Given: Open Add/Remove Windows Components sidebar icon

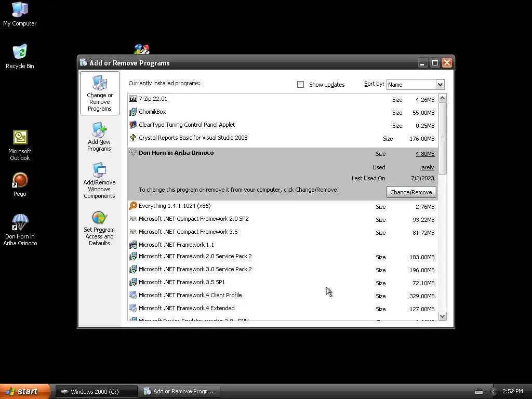Looking at the screenshot, I should (x=99, y=180).
